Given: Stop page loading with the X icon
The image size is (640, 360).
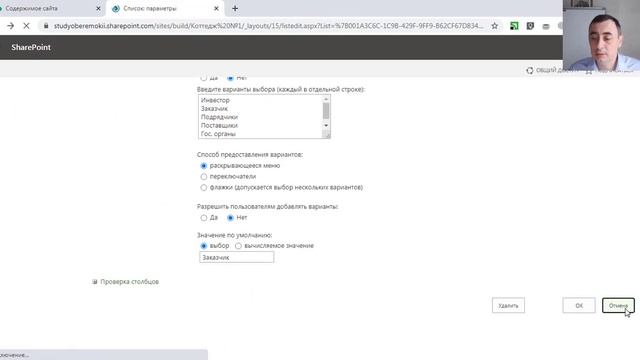Looking at the screenshot, I should [x=26, y=26].
